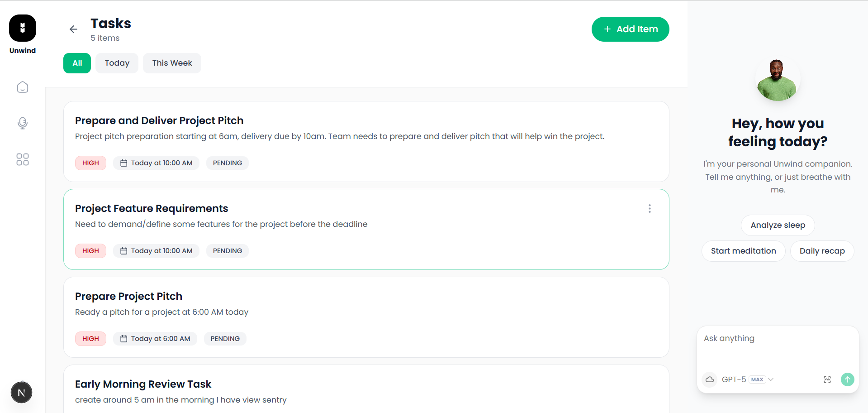This screenshot has width=868, height=413.
Task: Click calendar icon on Prepare and Deliver Project Pitch
Action: pyautogui.click(x=123, y=163)
